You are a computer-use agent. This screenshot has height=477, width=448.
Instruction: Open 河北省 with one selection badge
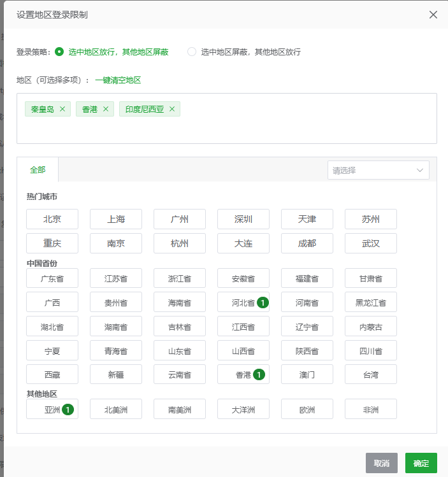click(x=243, y=302)
